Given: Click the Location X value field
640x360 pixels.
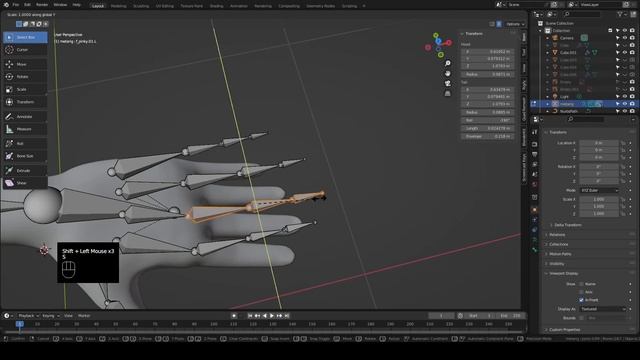Looking at the screenshot, I should (x=599, y=143).
